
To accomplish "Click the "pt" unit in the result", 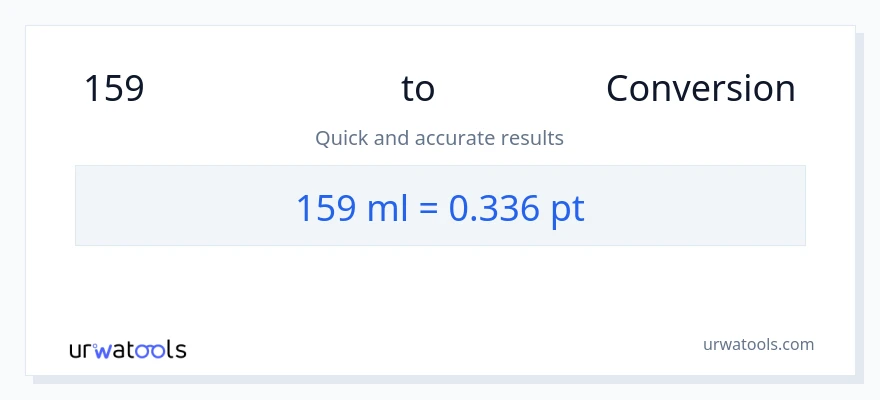I will click(565, 208).
